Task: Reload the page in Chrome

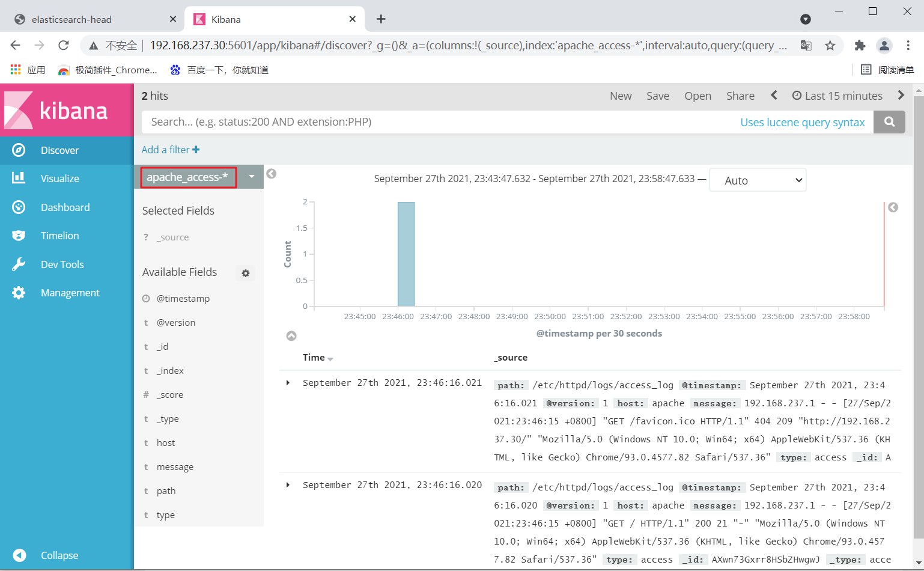Action: pos(63,45)
